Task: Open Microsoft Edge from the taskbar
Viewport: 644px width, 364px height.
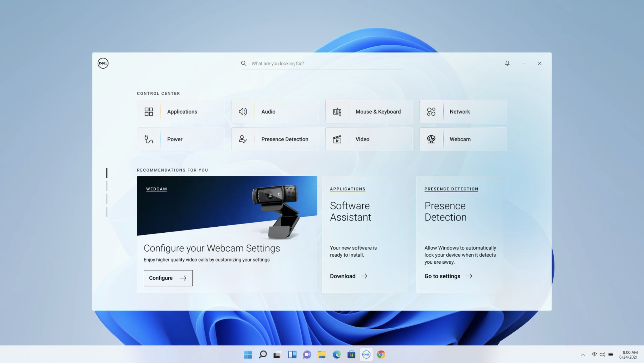Action: tap(336, 355)
